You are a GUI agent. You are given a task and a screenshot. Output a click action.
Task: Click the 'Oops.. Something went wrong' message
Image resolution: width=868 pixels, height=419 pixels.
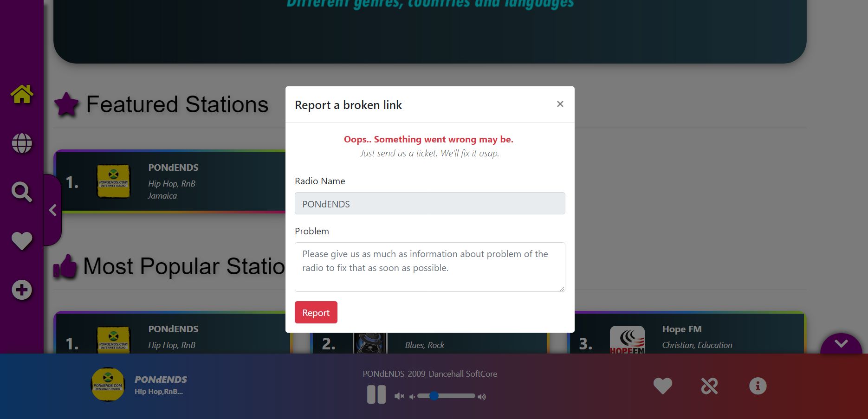[x=428, y=139]
